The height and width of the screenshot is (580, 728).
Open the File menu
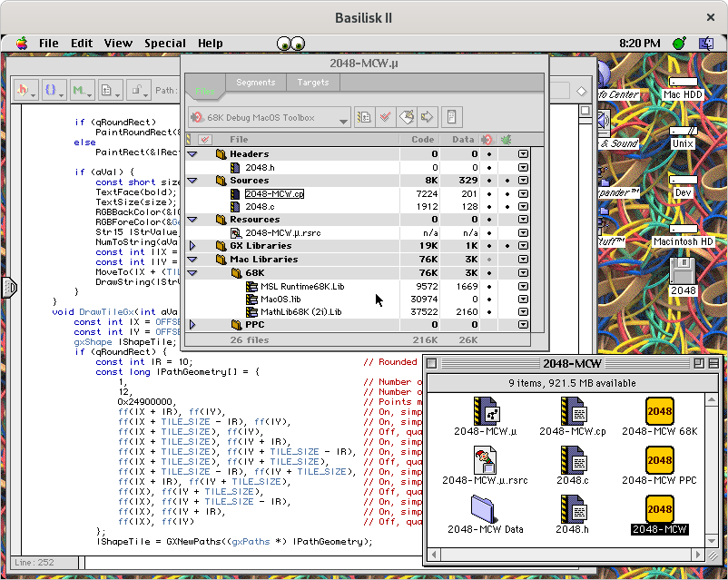tap(49, 44)
